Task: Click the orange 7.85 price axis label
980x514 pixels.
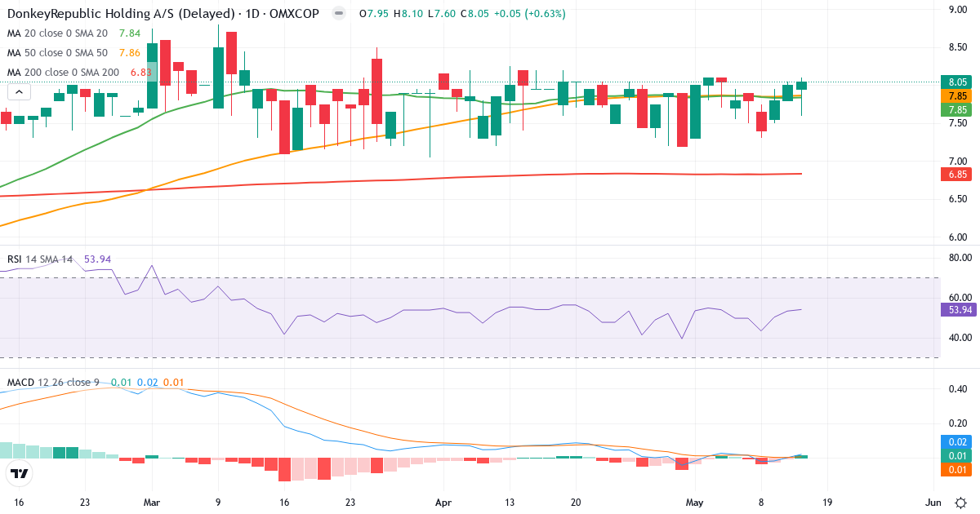Action: 958,95
